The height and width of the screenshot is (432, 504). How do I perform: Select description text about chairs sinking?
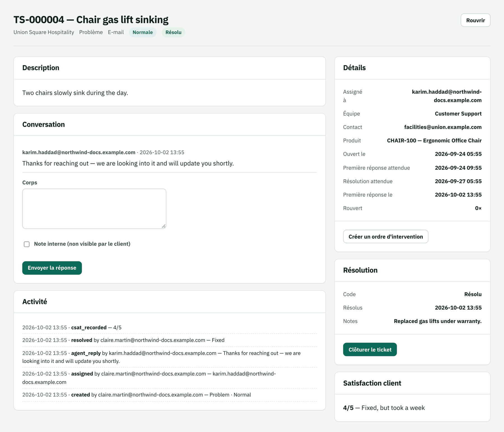[75, 93]
